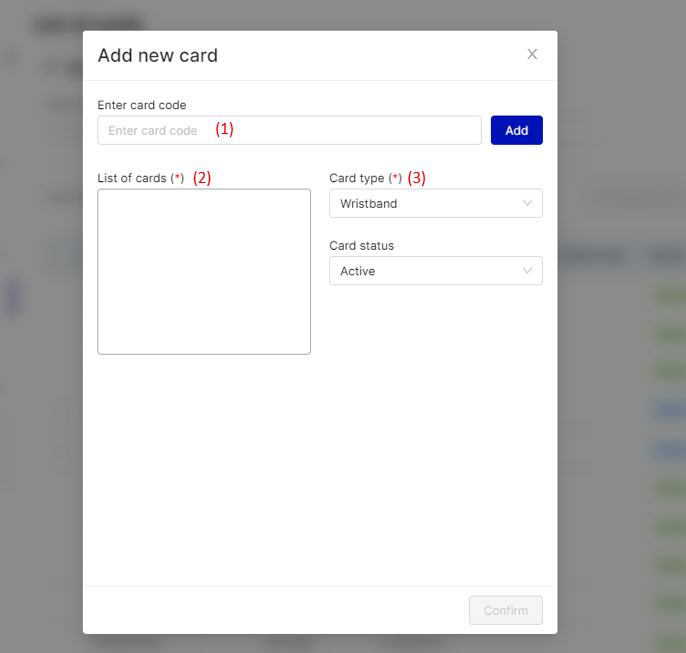Click the "Enter card code" label

pyautogui.click(x=142, y=105)
